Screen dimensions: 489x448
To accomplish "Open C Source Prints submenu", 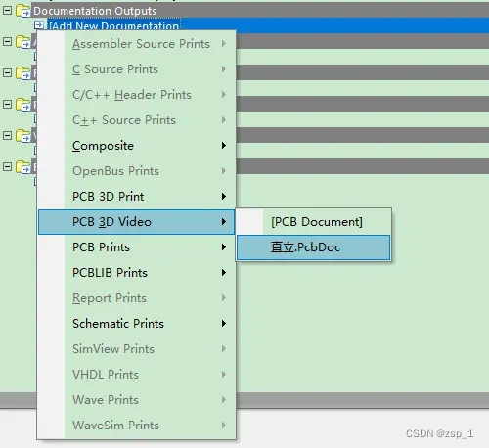I will point(137,69).
